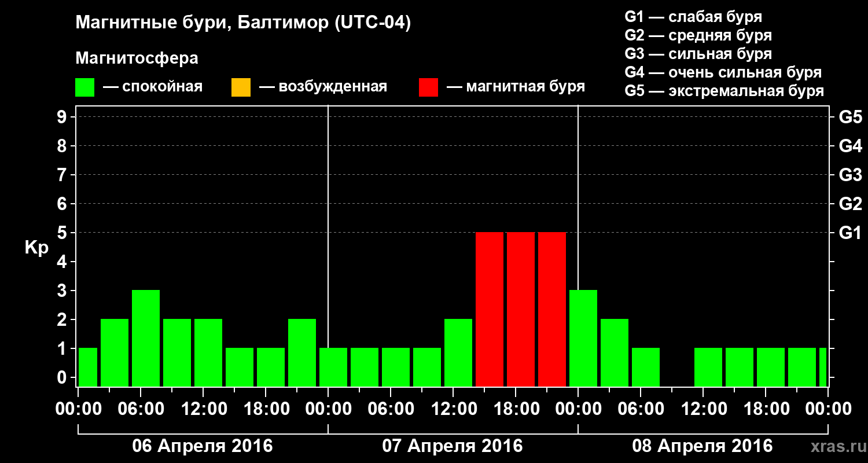
Task: Click the '— возбужденная' legend label
Action: click(x=323, y=87)
